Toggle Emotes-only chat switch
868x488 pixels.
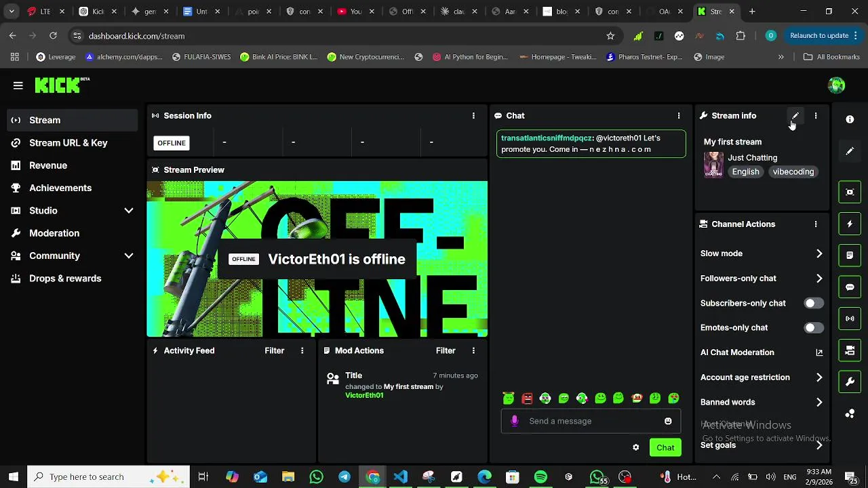(x=814, y=328)
